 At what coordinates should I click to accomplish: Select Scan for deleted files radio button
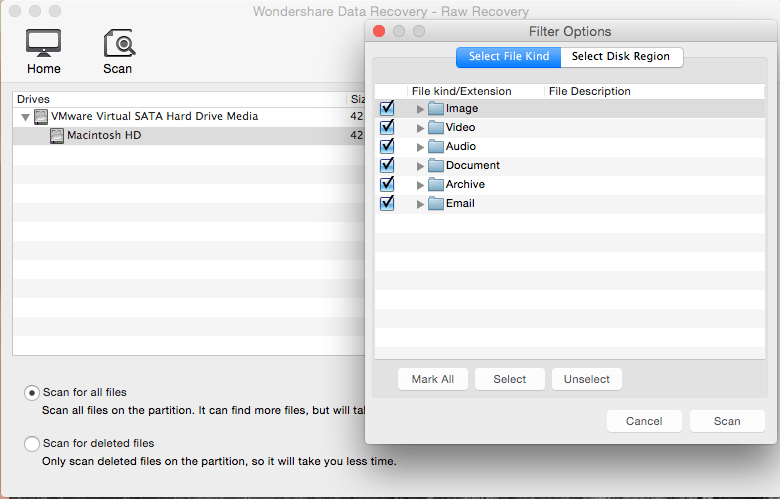tap(32, 444)
